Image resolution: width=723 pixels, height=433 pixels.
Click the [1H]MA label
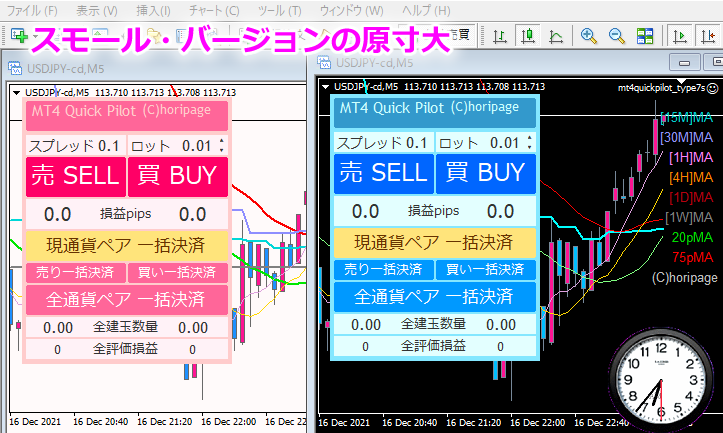(x=691, y=157)
